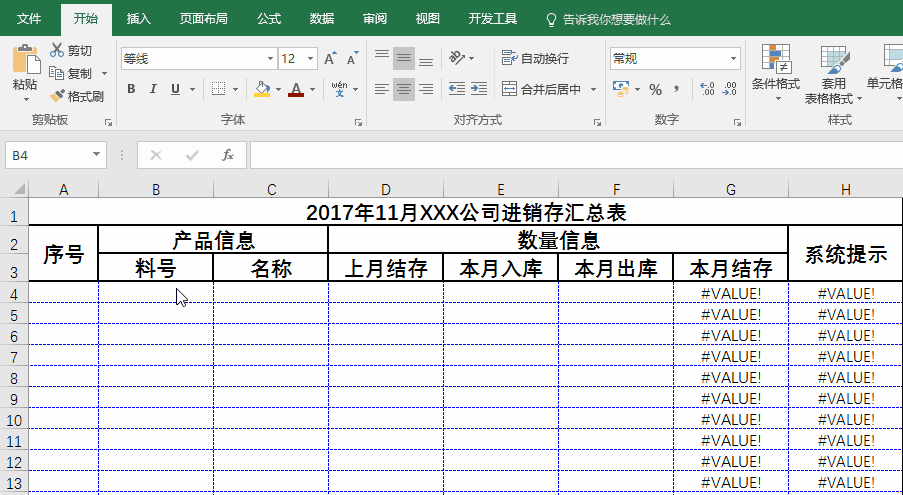Click the text orientation icon

coord(457,58)
